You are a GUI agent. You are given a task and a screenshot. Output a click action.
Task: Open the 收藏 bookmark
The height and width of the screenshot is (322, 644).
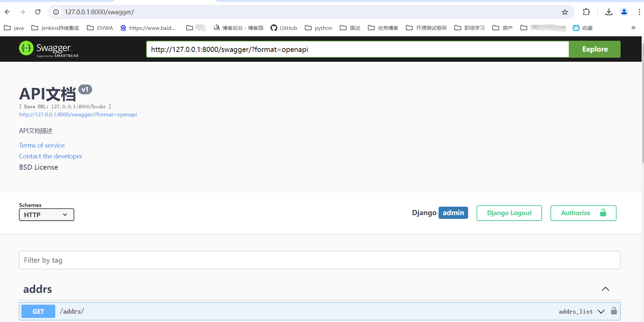tap(583, 28)
